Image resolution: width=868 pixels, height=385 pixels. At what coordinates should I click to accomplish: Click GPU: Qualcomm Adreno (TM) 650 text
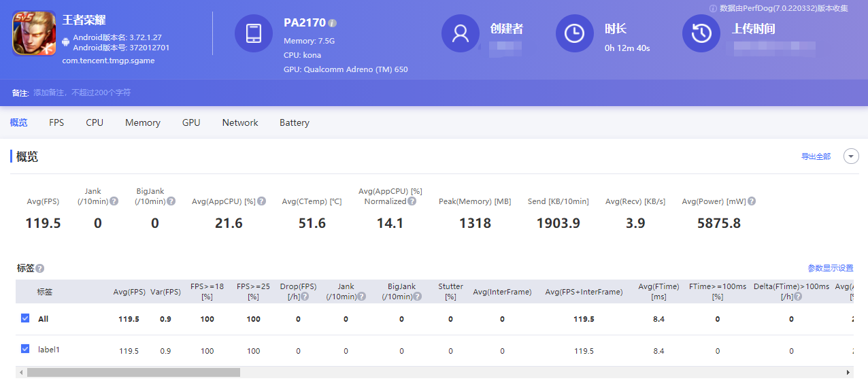pos(346,69)
